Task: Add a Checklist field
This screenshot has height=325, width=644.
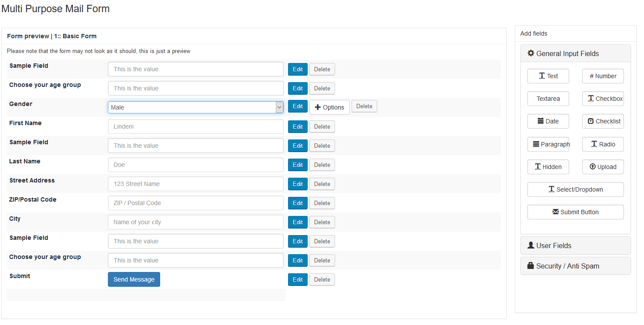Action: 603,121
